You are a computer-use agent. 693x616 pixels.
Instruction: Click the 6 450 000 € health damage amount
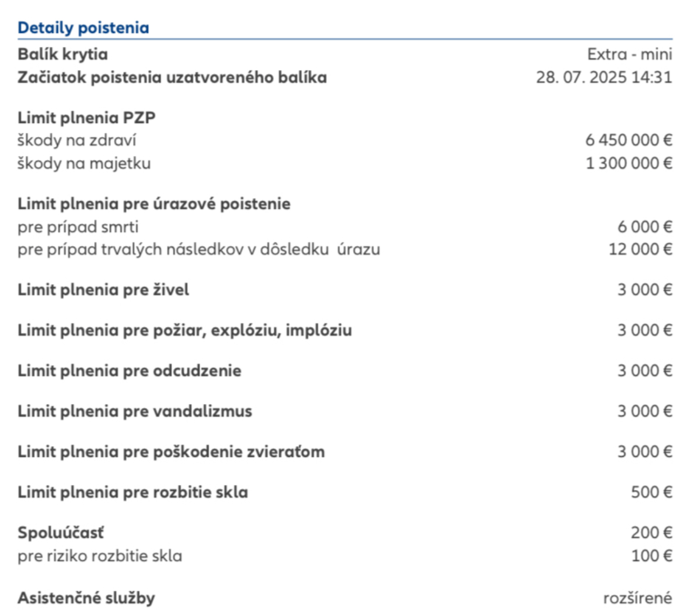629,140
